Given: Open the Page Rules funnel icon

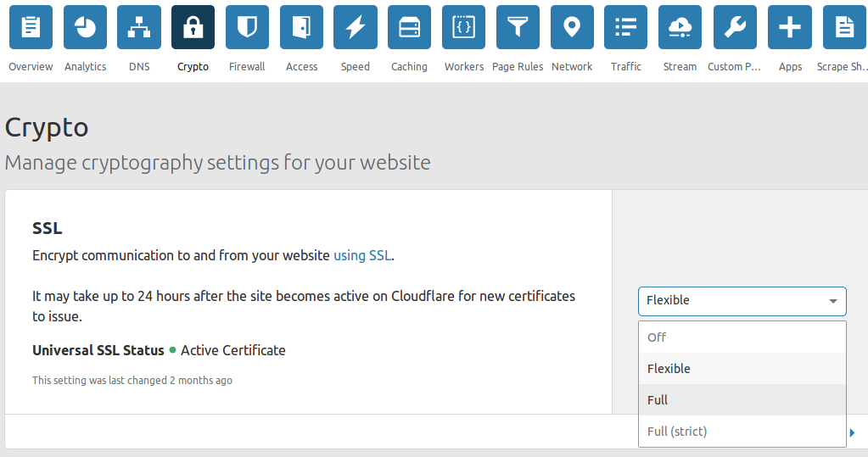Looking at the screenshot, I should click(x=518, y=27).
